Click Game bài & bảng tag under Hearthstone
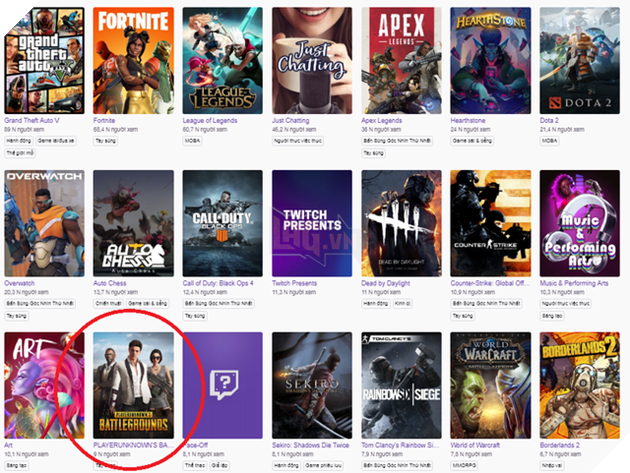This screenshot has width=630, height=473. click(472, 141)
